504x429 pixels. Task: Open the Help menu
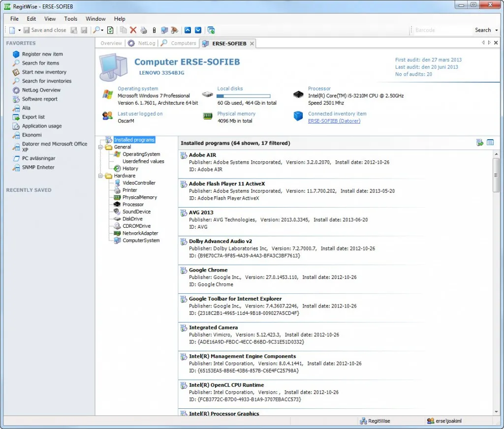tap(120, 19)
